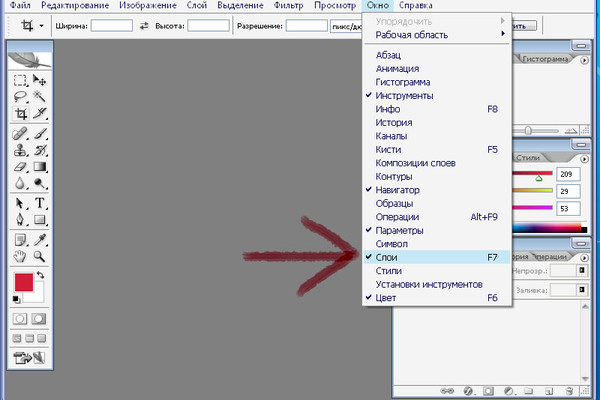Viewport: 600px width, 400px height.
Task: Select the Crop tool in the toolbox
Action: click(x=20, y=114)
